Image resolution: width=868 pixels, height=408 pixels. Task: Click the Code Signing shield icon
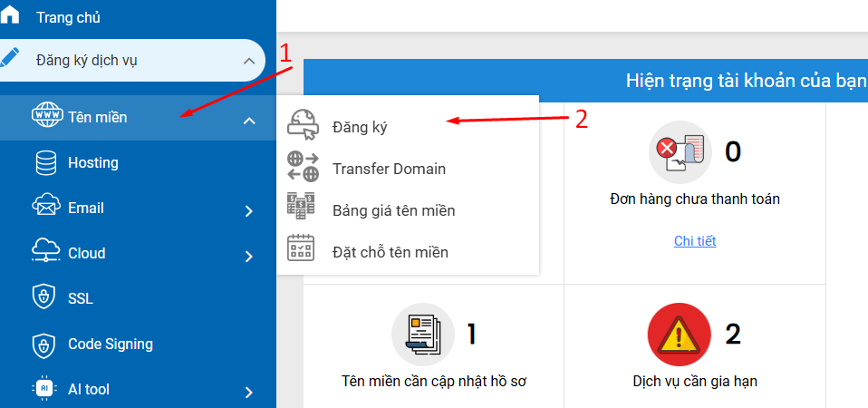45,345
